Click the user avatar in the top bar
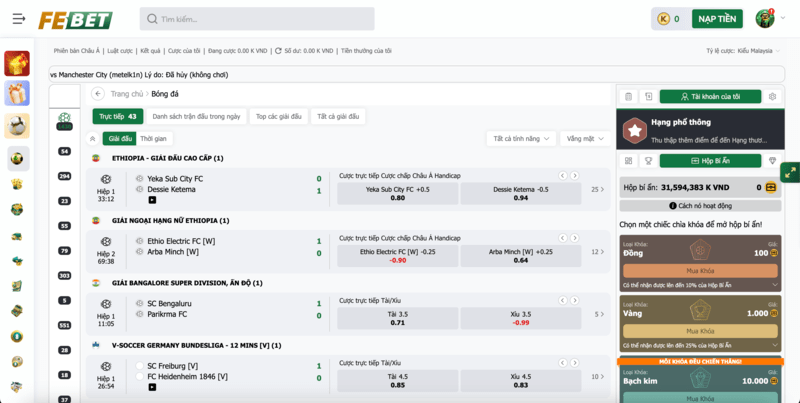The height and width of the screenshot is (403, 800). click(x=765, y=19)
